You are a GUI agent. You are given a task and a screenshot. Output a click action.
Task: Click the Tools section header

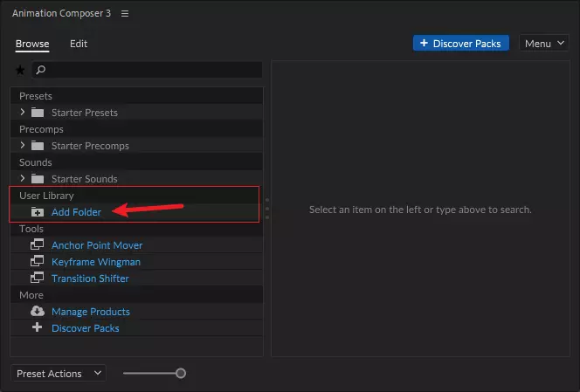pyautogui.click(x=31, y=229)
